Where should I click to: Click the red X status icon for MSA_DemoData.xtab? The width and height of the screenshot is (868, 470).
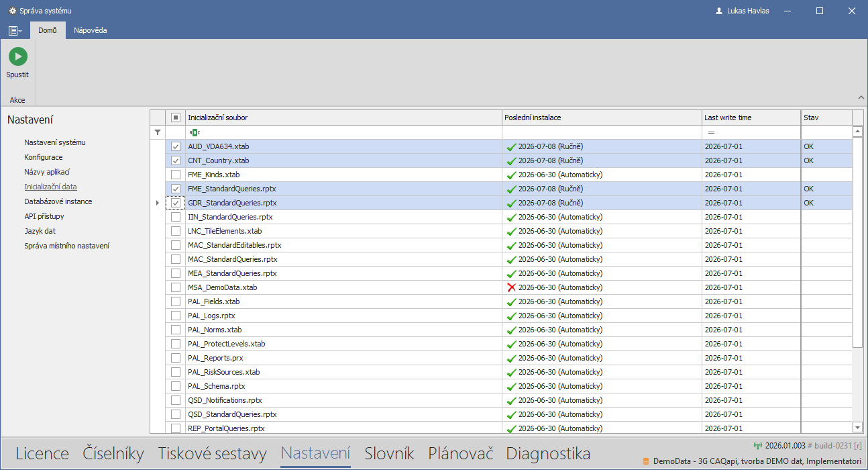click(511, 287)
